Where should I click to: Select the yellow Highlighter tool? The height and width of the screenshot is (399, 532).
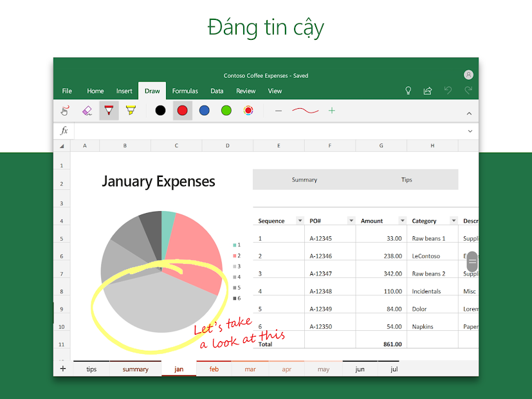[131, 111]
